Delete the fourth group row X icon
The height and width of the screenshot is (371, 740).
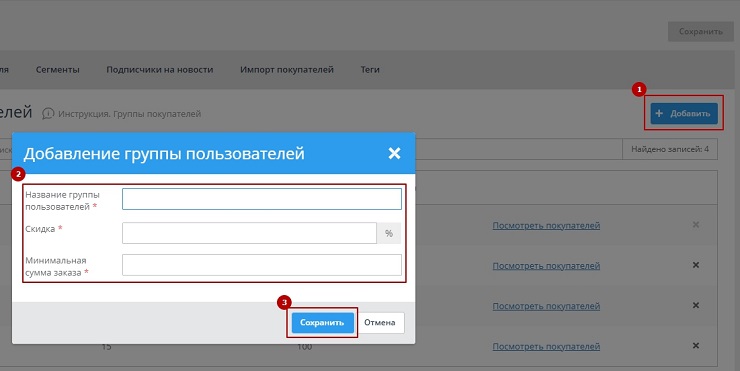[x=696, y=346]
